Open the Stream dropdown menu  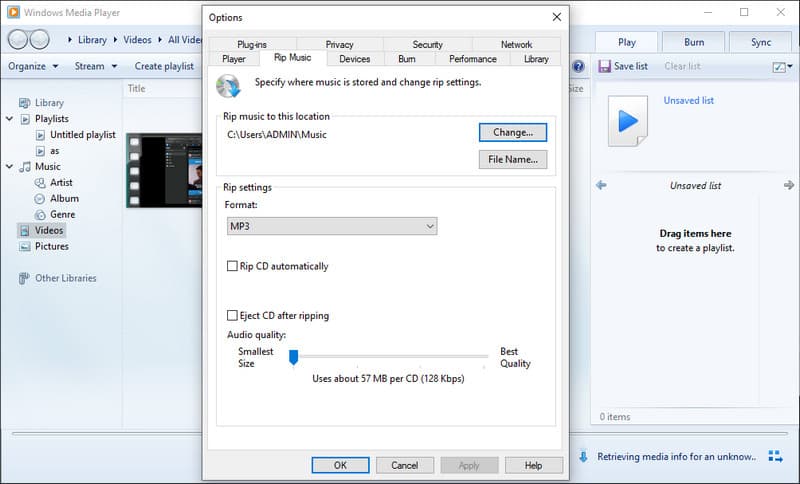[x=96, y=66]
